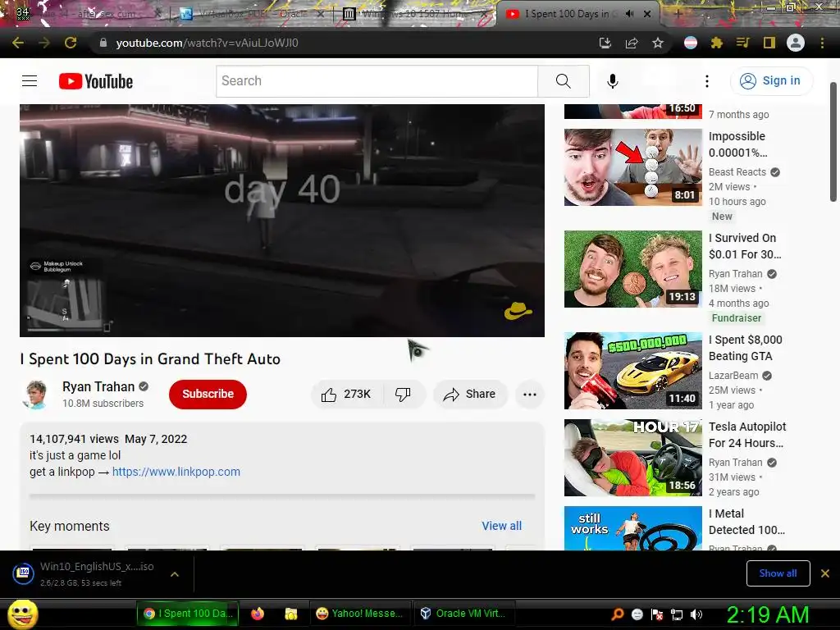This screenshot has height=630, width=840.
Task: Click Show all downloads
Action: pyautogui.click(x=778, y=573)
